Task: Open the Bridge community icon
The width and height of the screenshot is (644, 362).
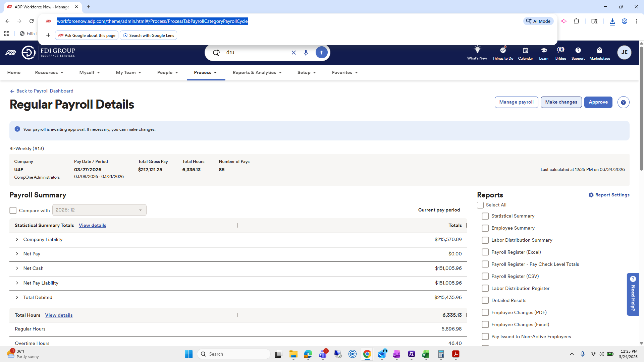Action: pyautogui.click(x=560, y=50)
